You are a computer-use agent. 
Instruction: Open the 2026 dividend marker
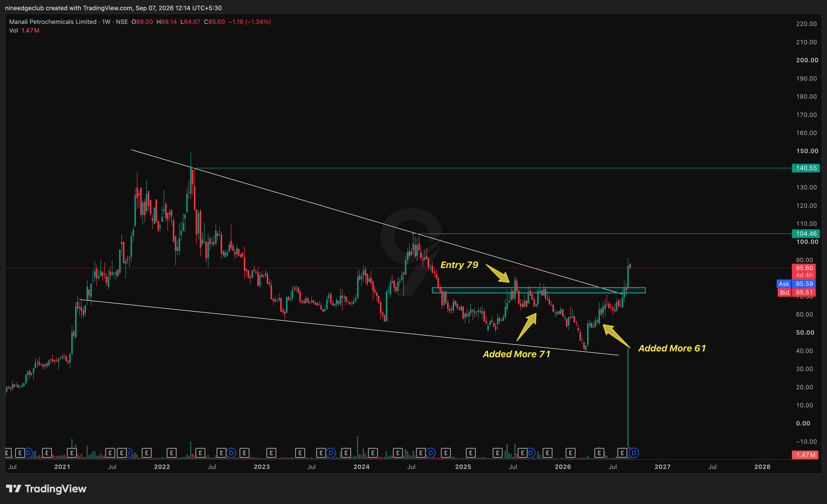[634, 453]
